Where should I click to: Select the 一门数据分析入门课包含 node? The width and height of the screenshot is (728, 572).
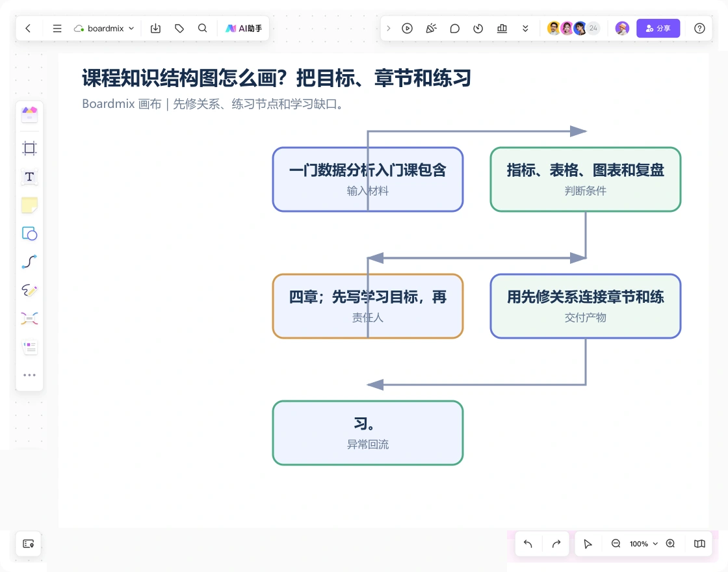tap(368, 179)
